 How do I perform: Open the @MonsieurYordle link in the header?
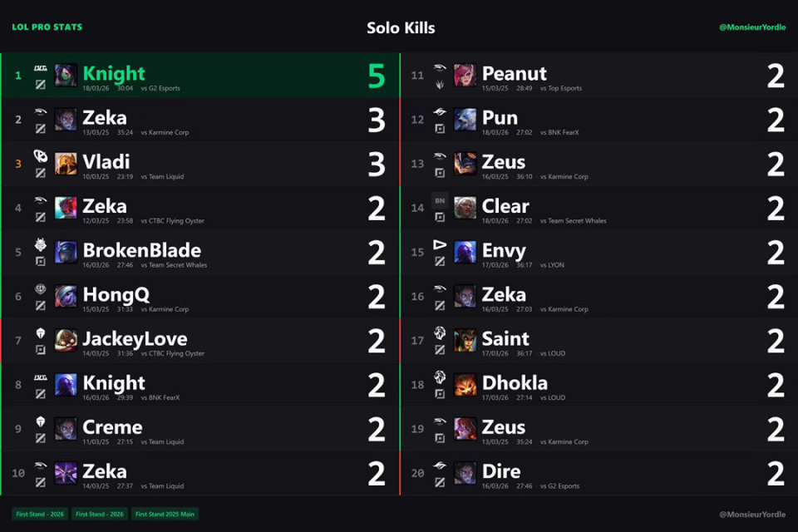click(x=751, y=27)
